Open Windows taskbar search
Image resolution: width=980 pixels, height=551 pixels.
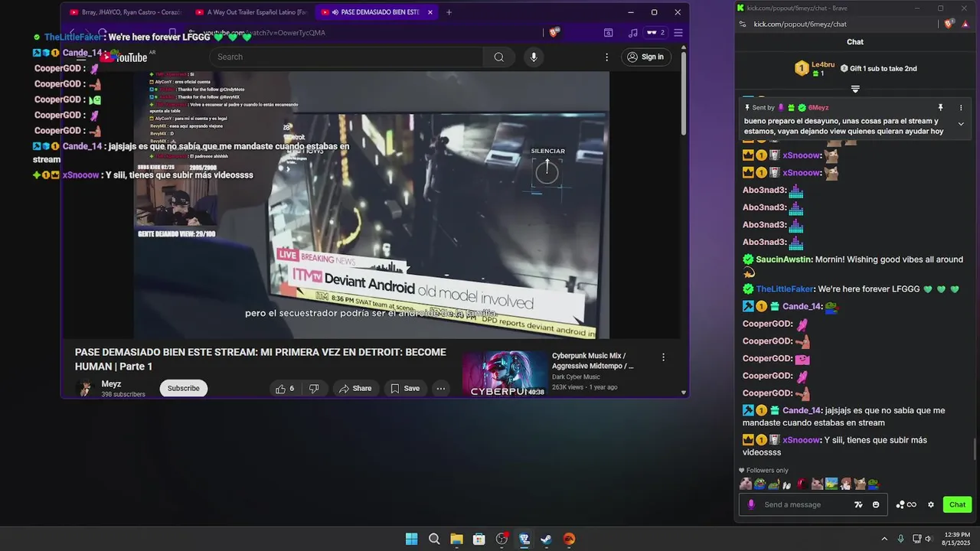click(434, 539)
